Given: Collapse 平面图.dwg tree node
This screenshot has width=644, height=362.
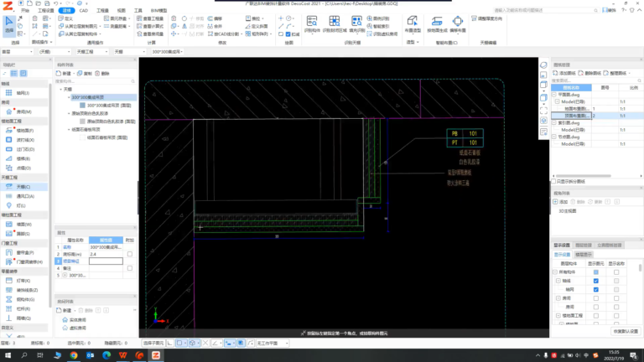Looking at the screenshot, I should tap(554, 95).
